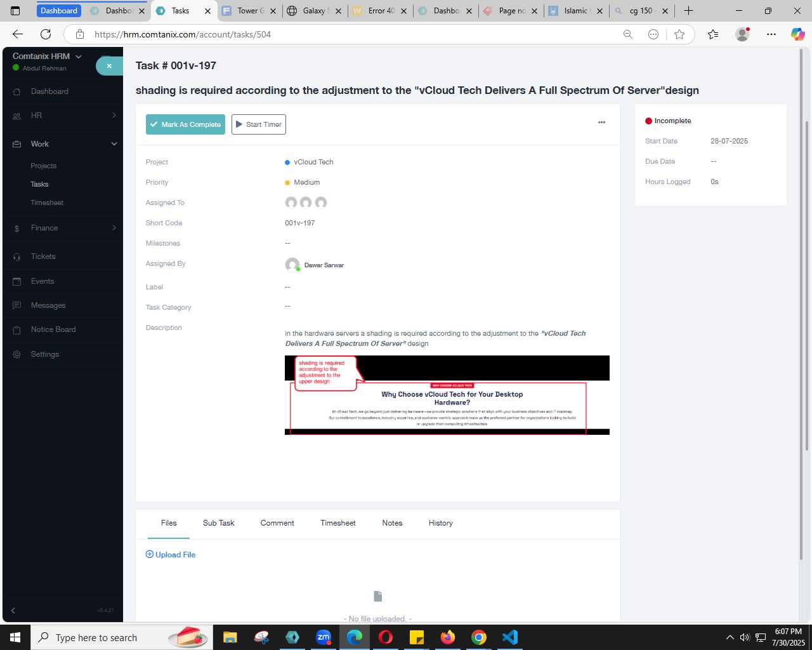Click the vCloud Tech project name
This screenshot has width=812, height=650.
pos(313,162)
